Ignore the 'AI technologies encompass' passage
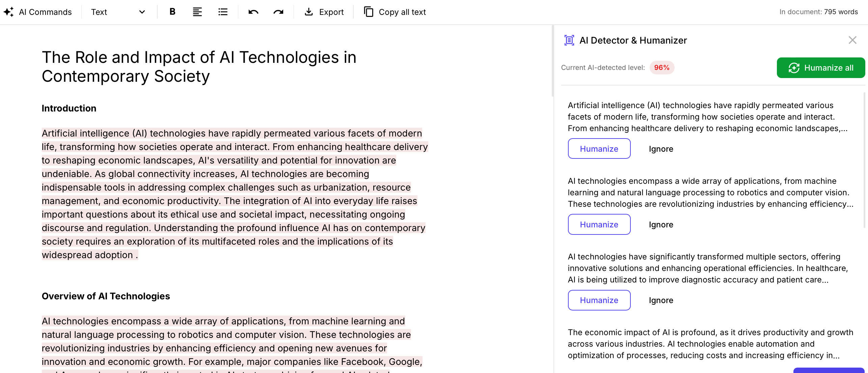868x373 pixels. (x=661, y=225)
